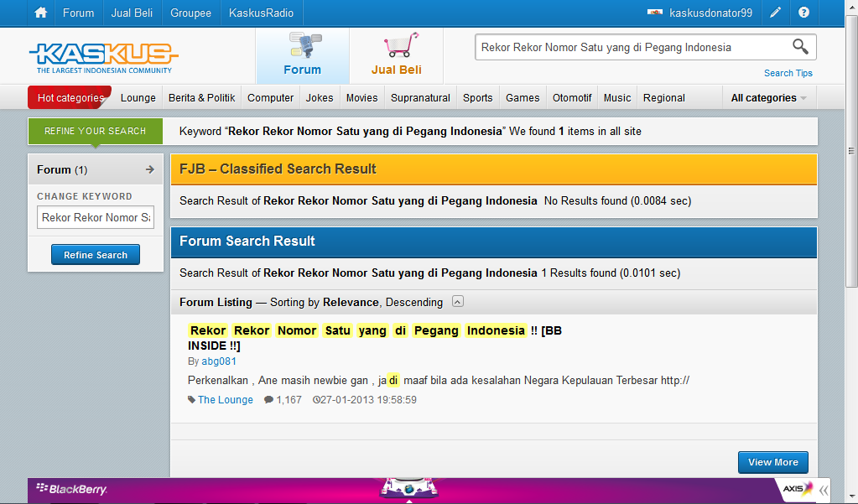Open the Search Tips link
The width and height of the screenshot is (858, 504).
pos(788,73)
